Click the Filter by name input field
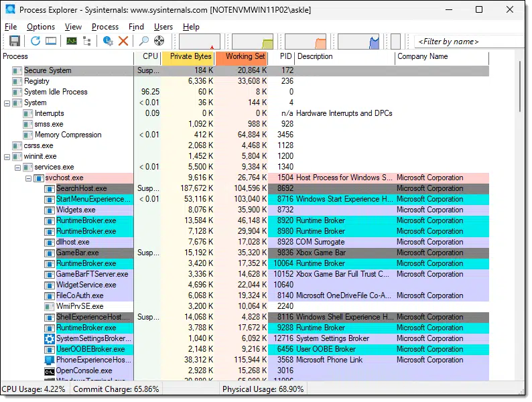The width and height of the screenshot is (532, 402). click(x=470, y=42)
